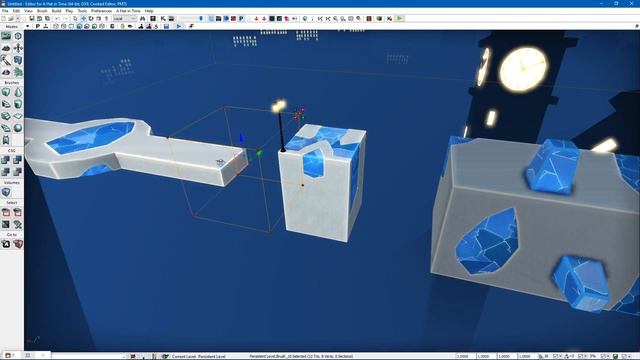Activate Terrain editing mode

(6, 48)
